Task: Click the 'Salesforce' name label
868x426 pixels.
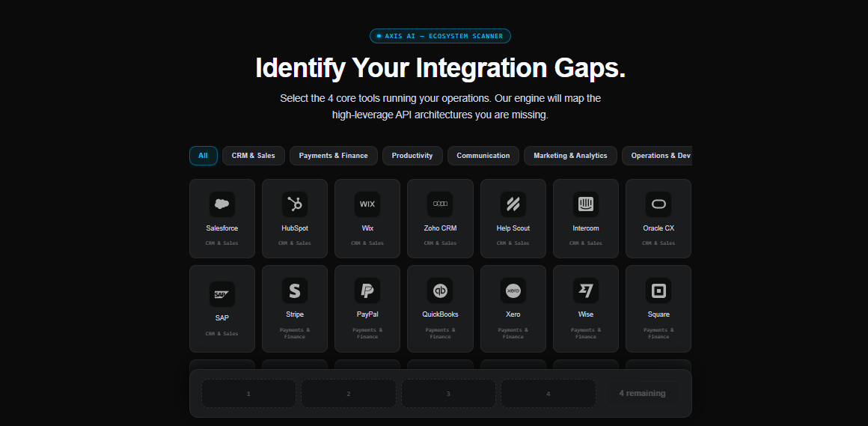Action: click(x=222, y=228)
